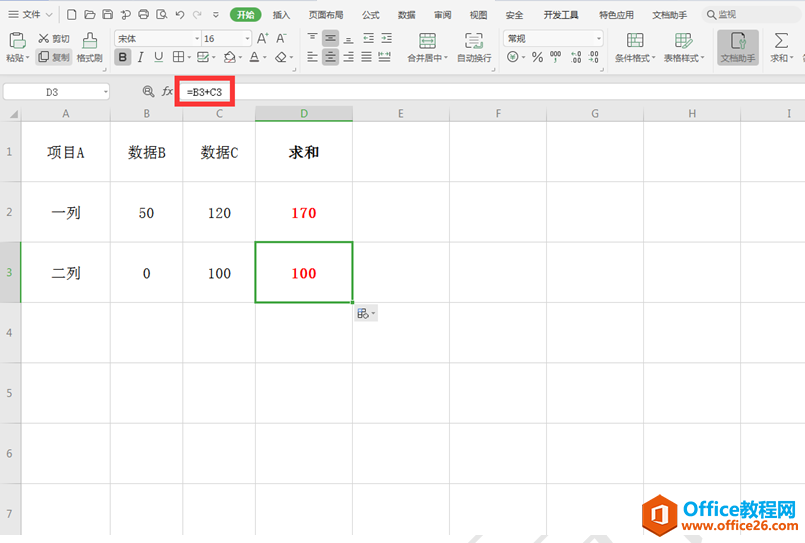Toggle Italic formatting
Image resolution: width=805 pixels, height=543 pixels.
tap(140, 58)
